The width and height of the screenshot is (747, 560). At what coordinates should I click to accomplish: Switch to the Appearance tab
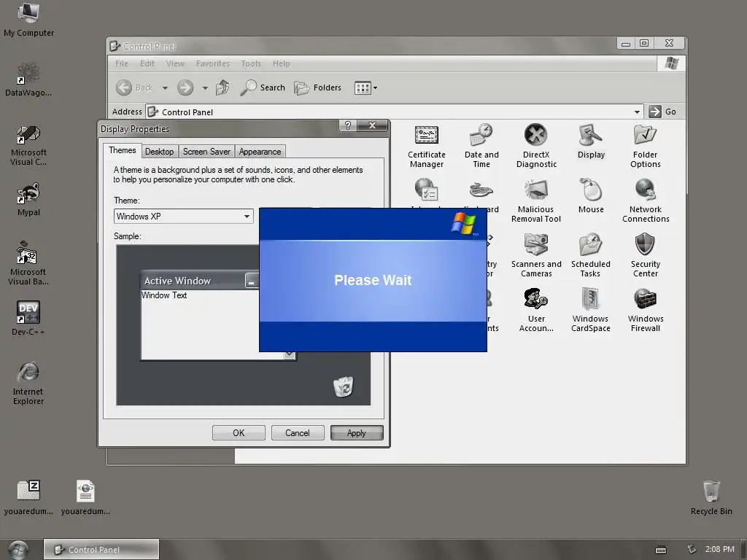(x=260, y=152)
